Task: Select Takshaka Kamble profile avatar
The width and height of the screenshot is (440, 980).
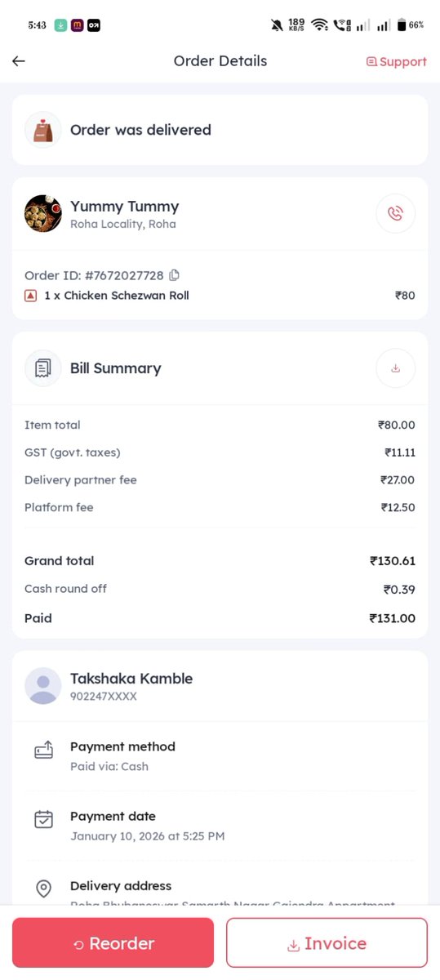Action: click(43, 686)
